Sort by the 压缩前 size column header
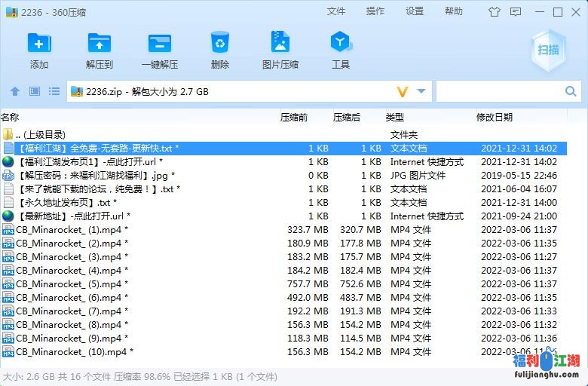The image size is (588, 386). (x=294, y=117)
